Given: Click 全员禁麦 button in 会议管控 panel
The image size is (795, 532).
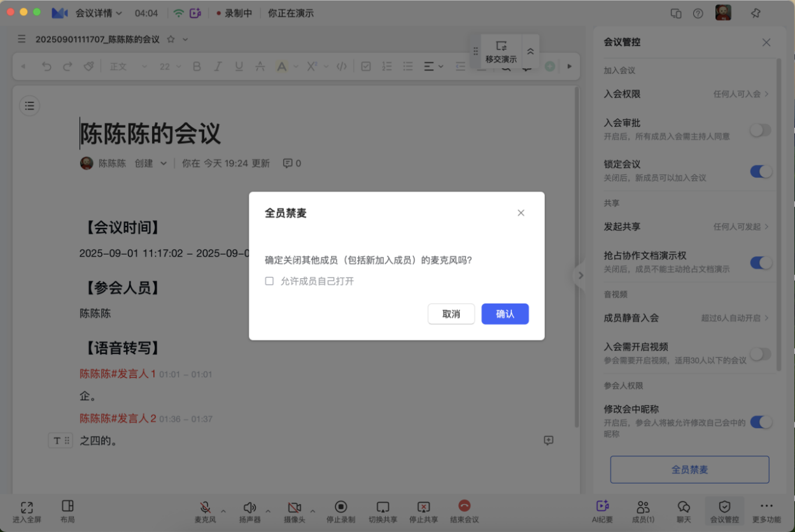Looking at the screenshot, I should click(689, 470).
